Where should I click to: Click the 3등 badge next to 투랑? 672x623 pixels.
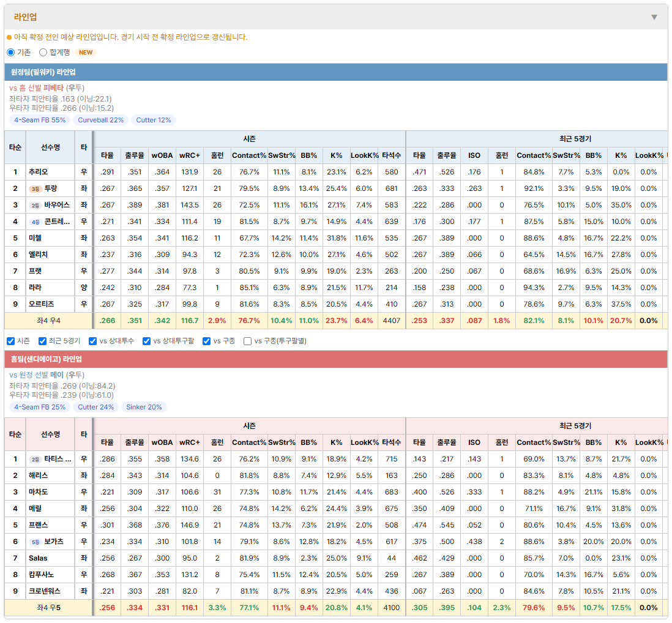(x=35, y=189)
